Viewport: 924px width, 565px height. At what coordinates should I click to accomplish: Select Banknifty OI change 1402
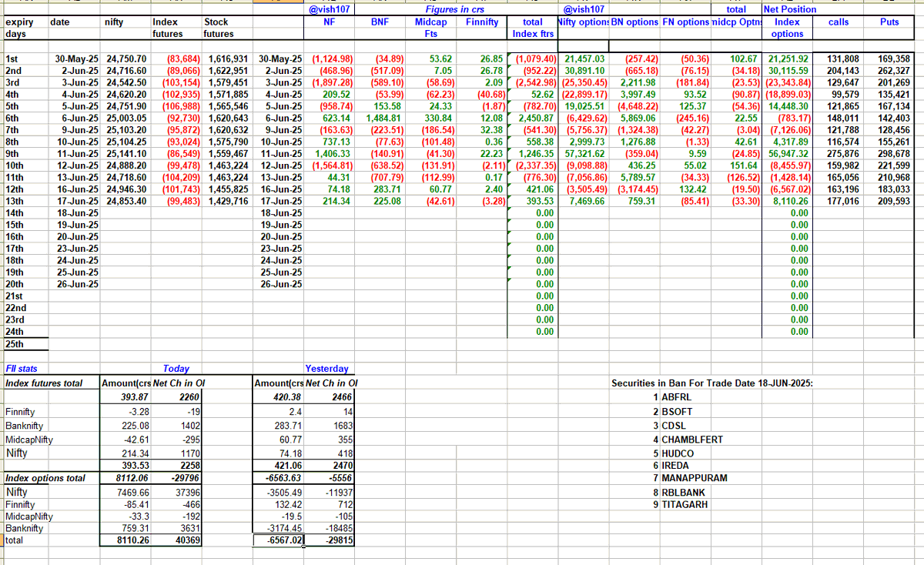(189, 425)
